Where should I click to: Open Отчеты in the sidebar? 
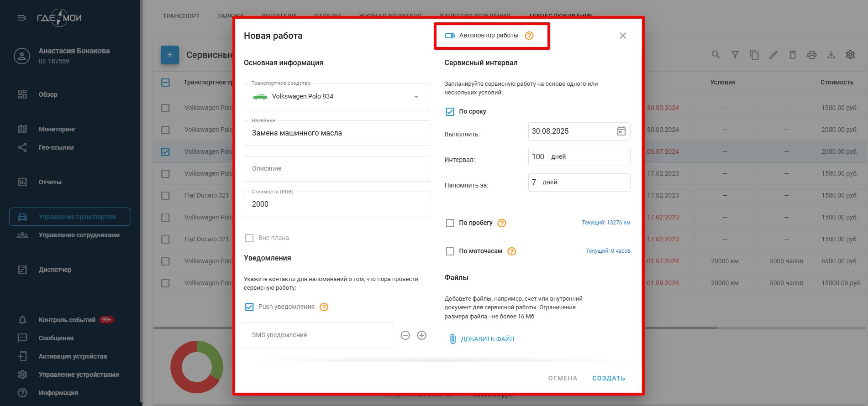pos(50,182)
